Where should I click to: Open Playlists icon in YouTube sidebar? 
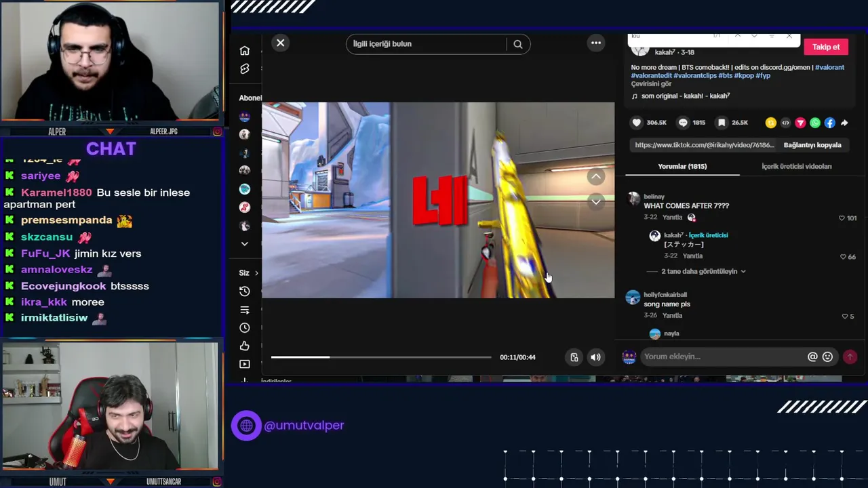(245, 310)
